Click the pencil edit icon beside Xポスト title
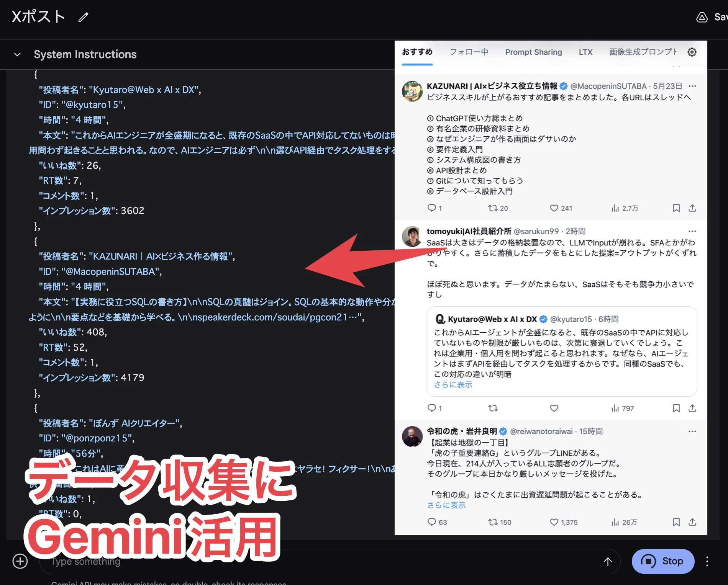 pyautogui.click(x=83, y=17)
